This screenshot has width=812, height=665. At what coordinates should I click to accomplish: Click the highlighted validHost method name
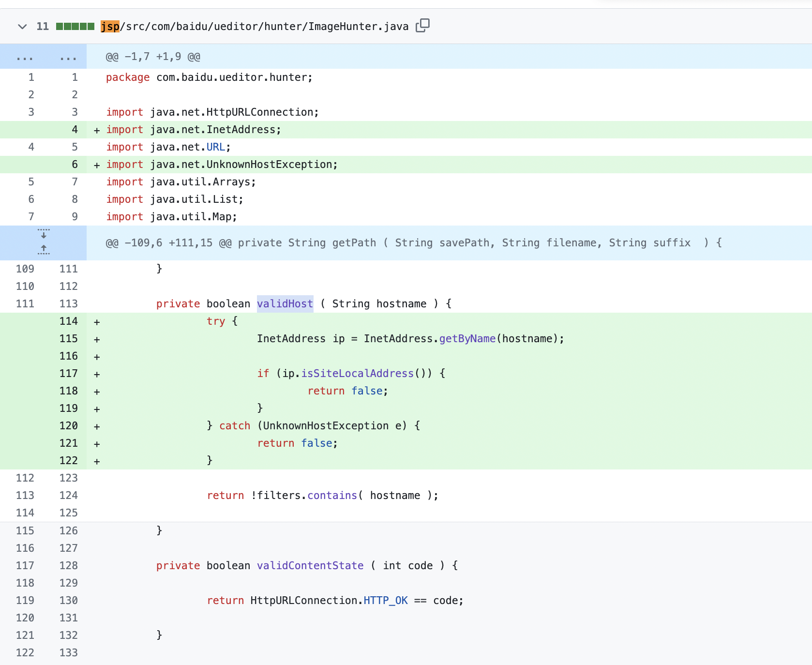pos(285,304)
